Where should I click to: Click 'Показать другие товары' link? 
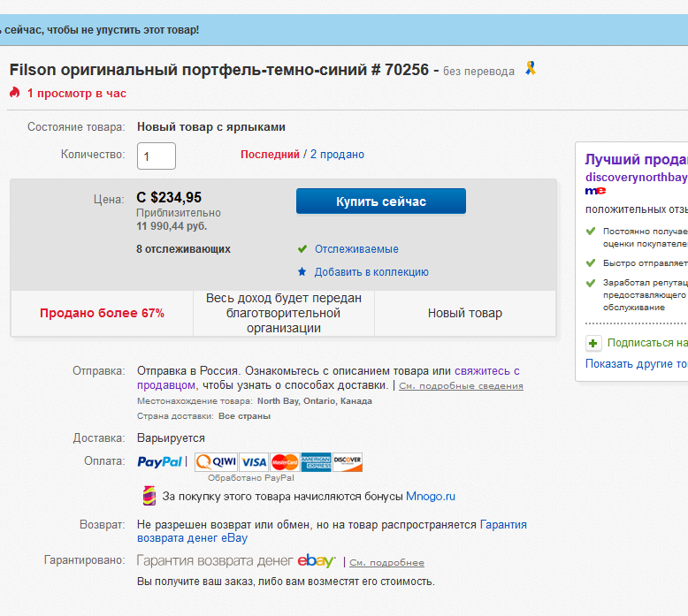(x=636, y=364)
